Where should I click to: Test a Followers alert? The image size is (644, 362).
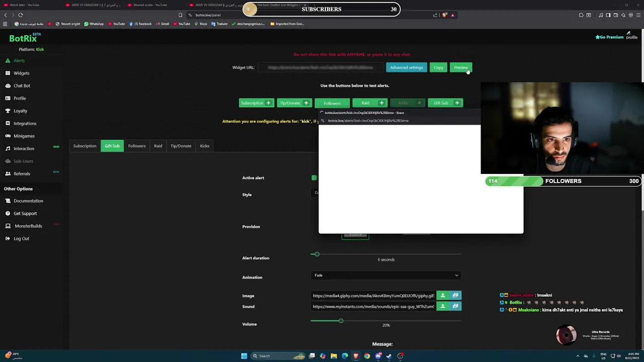tap(332, 103)
